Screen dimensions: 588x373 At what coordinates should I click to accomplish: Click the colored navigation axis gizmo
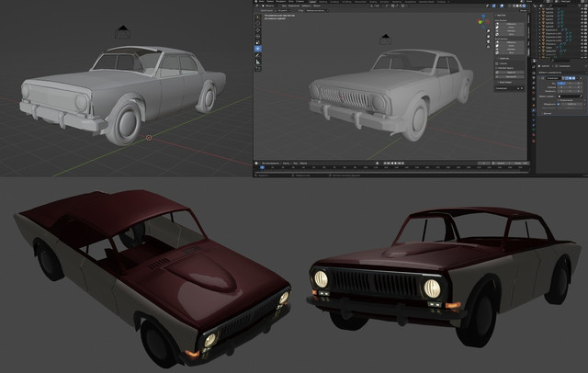click(x=484, y=23)
